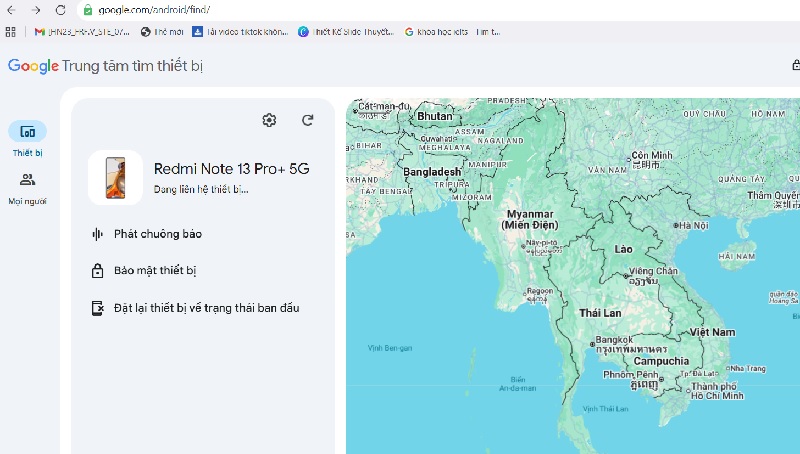Screen dimensions: 800x454
Task: Click 'Thành phố Hồ Chí Minh' on the map
Action: point(717,391)
